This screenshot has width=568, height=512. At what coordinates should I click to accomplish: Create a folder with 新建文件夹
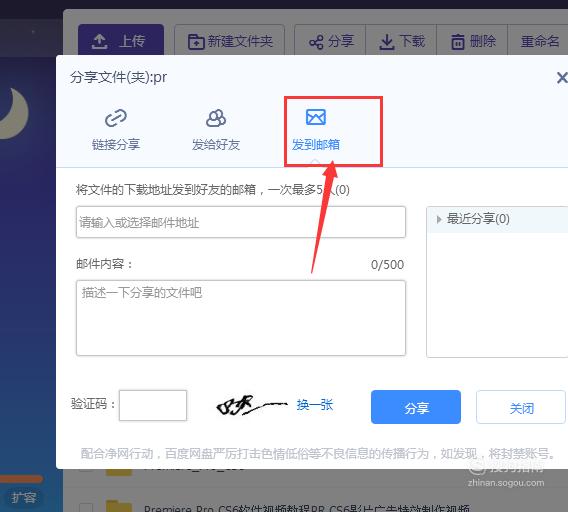click(229, 41)
